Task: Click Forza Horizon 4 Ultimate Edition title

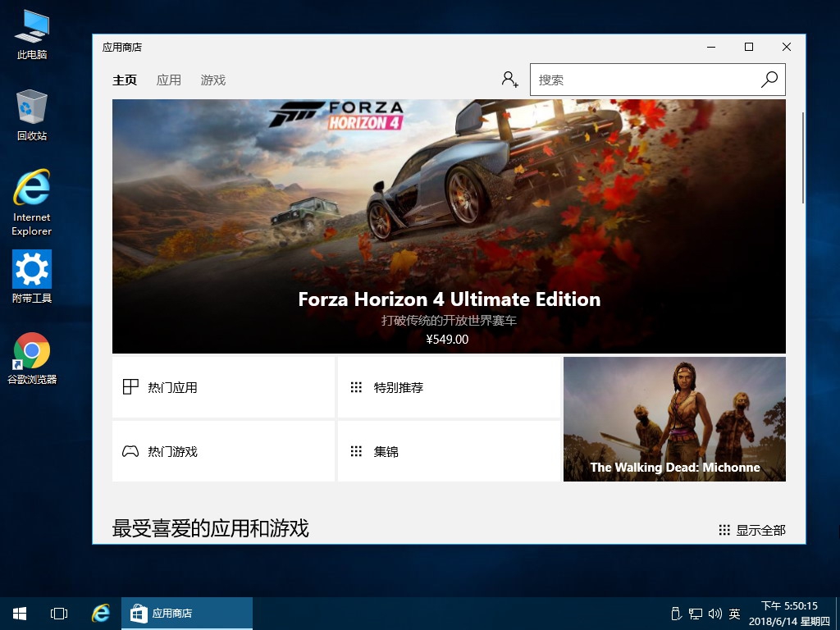Action: (449, 299)
